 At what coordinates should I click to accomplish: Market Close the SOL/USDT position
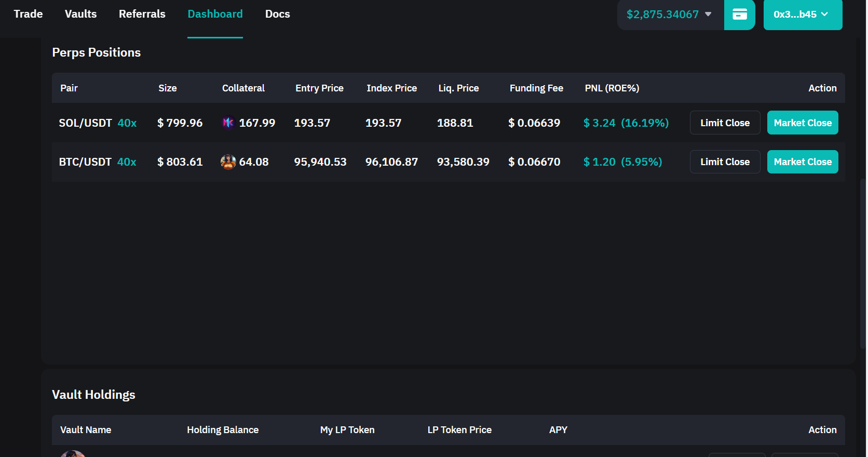(803, 123)
